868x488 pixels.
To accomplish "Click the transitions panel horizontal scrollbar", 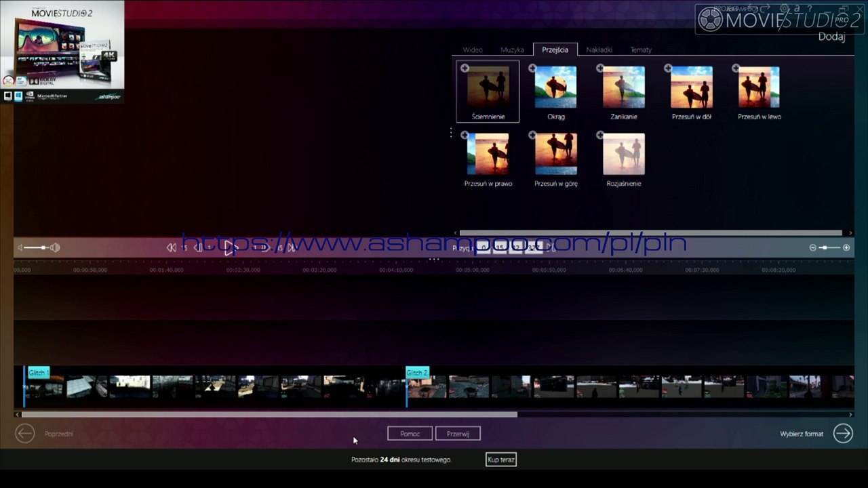I will (651, 233).
